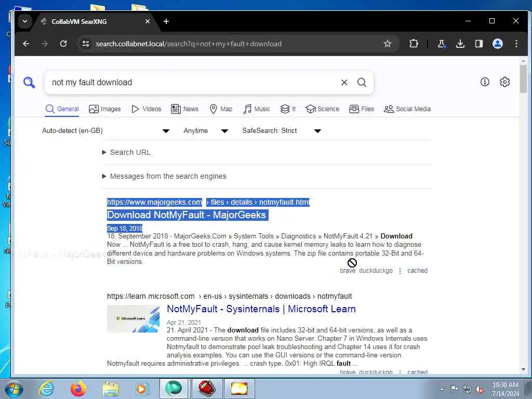Close the CollabVM SearXNG tab
The image size is (532, 399).
click(147, 21)
